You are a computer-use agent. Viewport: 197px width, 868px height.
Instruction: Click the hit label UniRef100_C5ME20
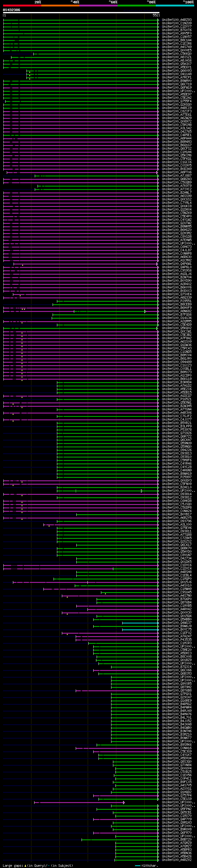[x=176, y=650]
